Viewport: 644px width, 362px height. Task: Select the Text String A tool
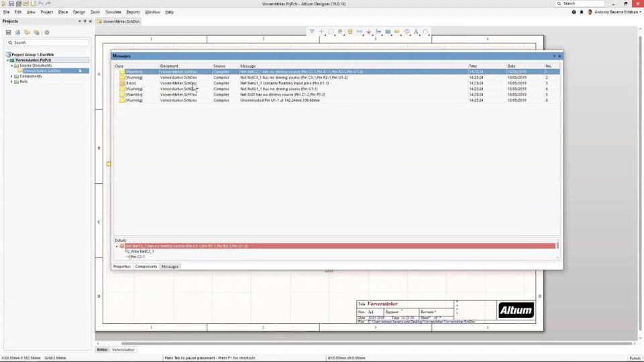[x=416, y=32]
